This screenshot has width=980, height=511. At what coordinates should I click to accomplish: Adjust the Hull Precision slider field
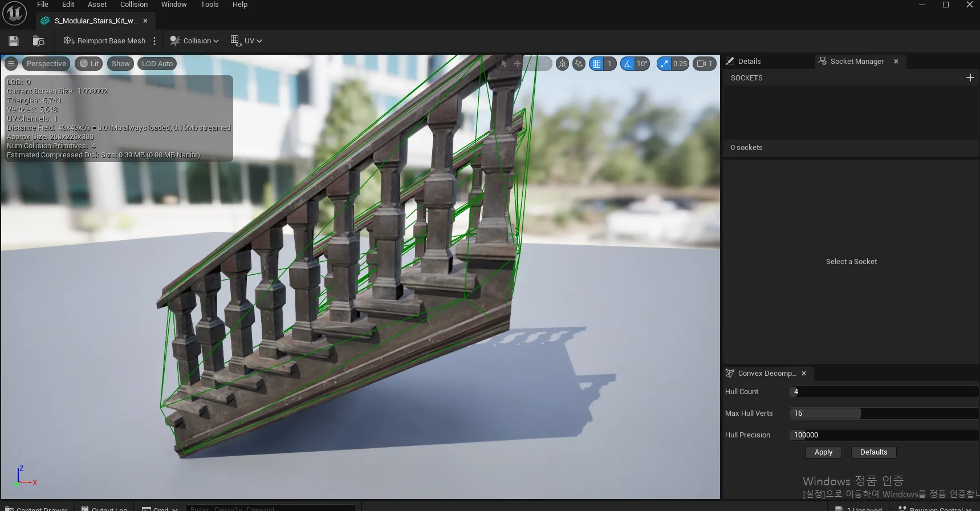(x=884, y=435)
